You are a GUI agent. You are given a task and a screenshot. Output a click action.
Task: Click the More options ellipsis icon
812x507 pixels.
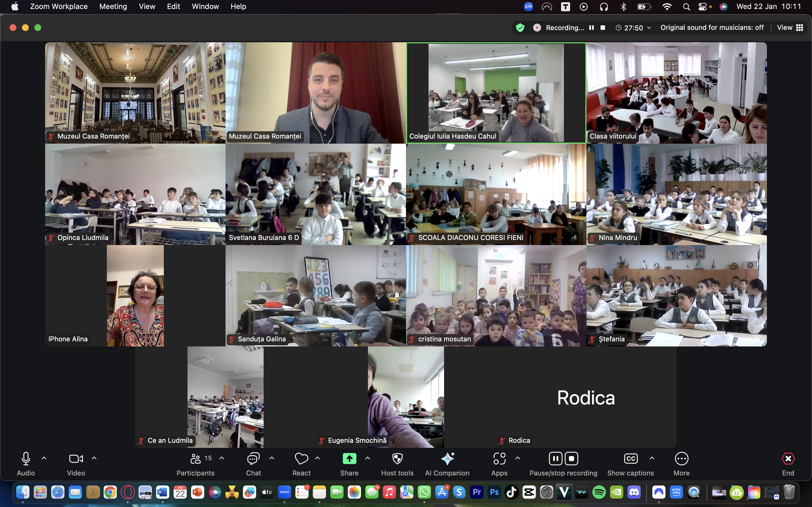pyautogui.click(x=681, y=459)
